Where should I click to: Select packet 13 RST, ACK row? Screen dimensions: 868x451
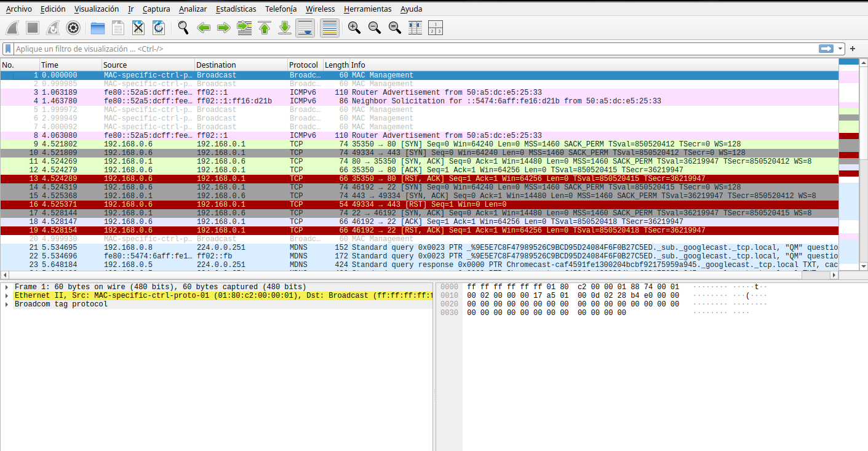point(420,178)
